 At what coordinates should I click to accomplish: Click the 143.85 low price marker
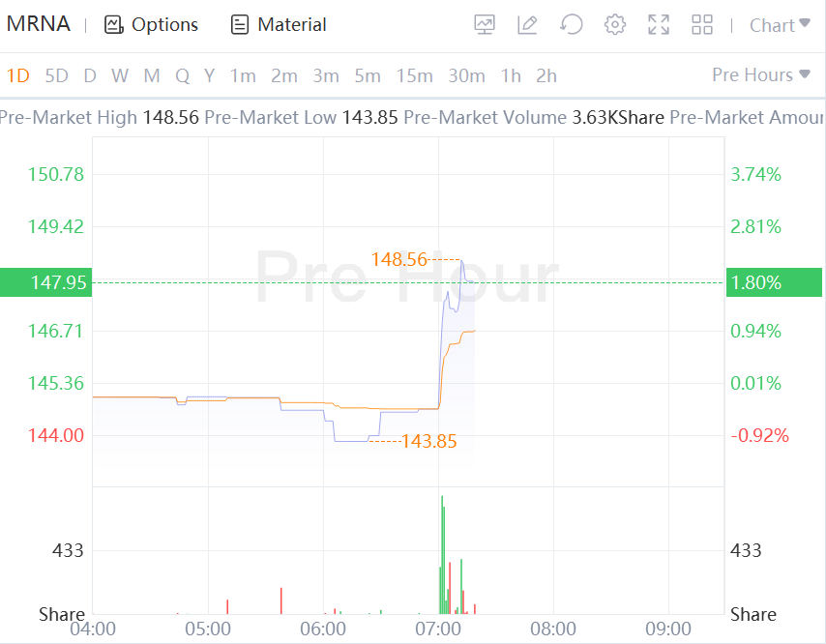coord(428,442)
